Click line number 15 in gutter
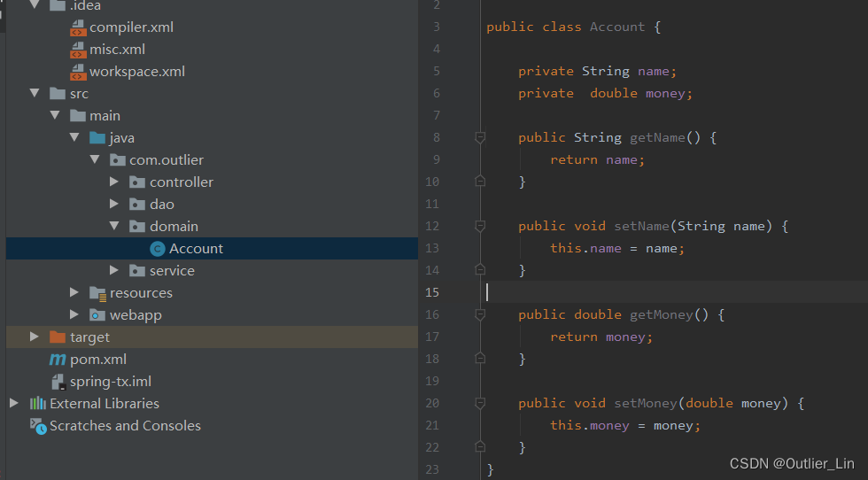 (432, 292)
